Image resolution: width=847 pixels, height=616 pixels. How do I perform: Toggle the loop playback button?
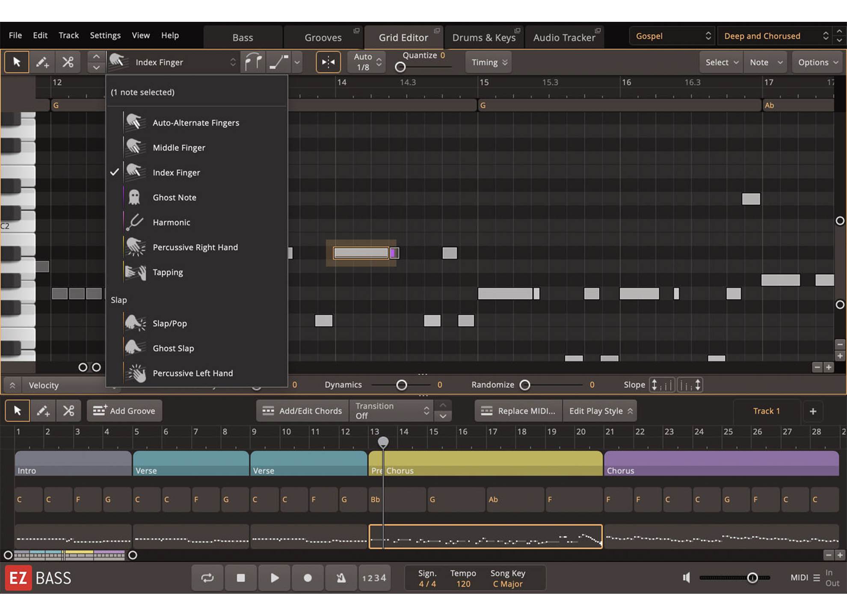(x=207, y=578)
